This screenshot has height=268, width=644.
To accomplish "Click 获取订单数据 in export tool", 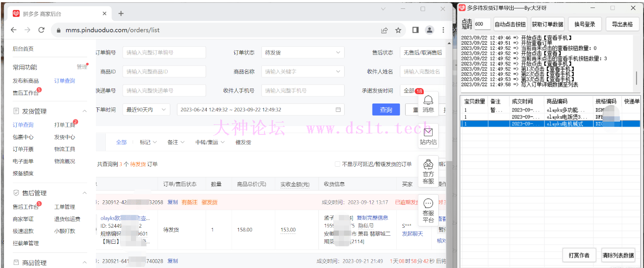I will pyautogui.click(x=548, y=24).
